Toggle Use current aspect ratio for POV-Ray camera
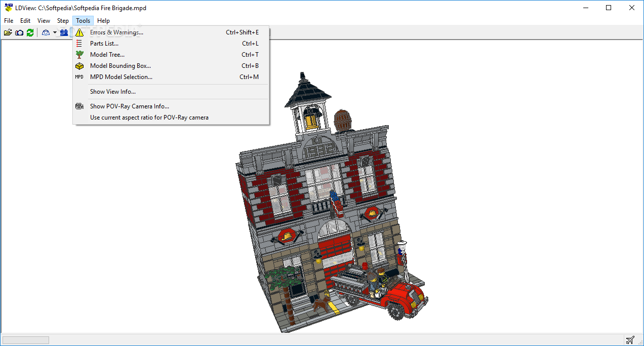Screen dimensions: 644x346 click(x=171, y=118)
